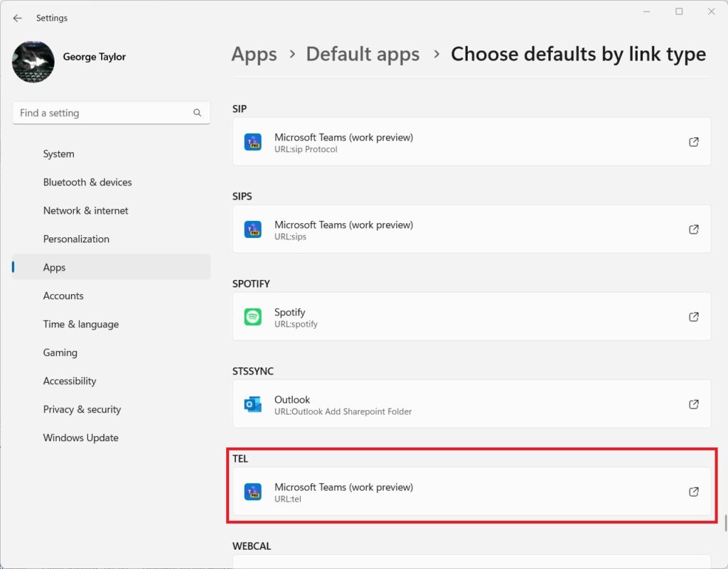
Task: Open Accessibility category
Action: (x=111, y=381)
